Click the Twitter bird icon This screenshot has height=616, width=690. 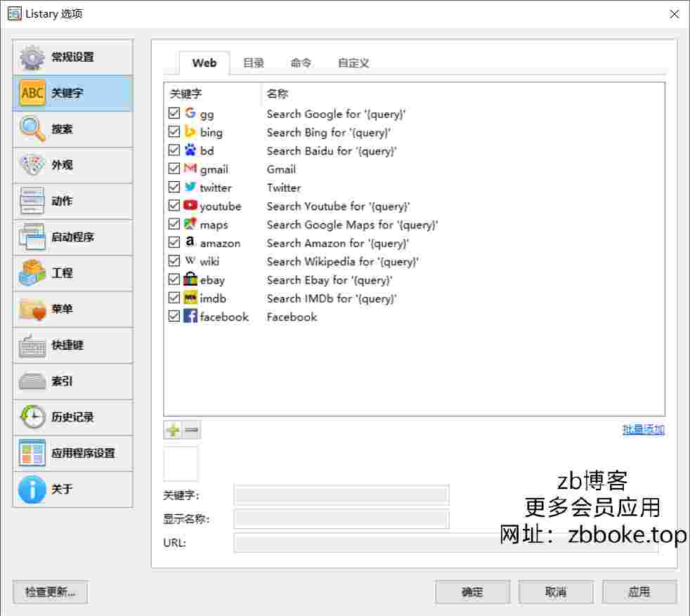(x=190, y=187)
